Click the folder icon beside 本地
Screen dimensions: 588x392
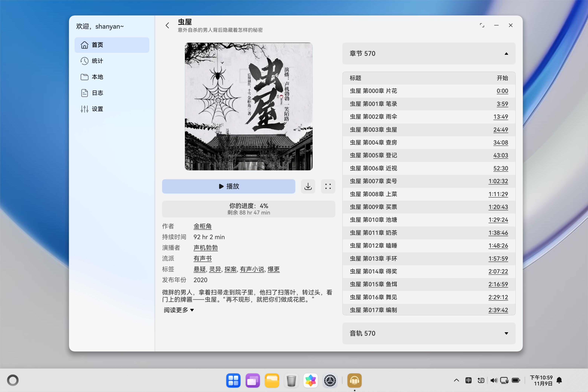click(84, 77)
